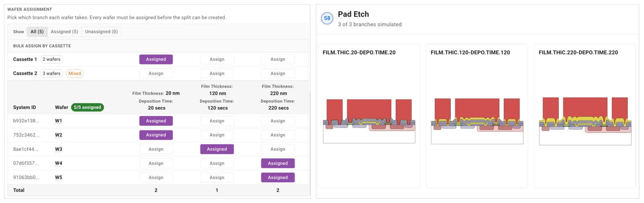
Task: Select system ID 07d6f357...
Action: click(x=26, y=163)
